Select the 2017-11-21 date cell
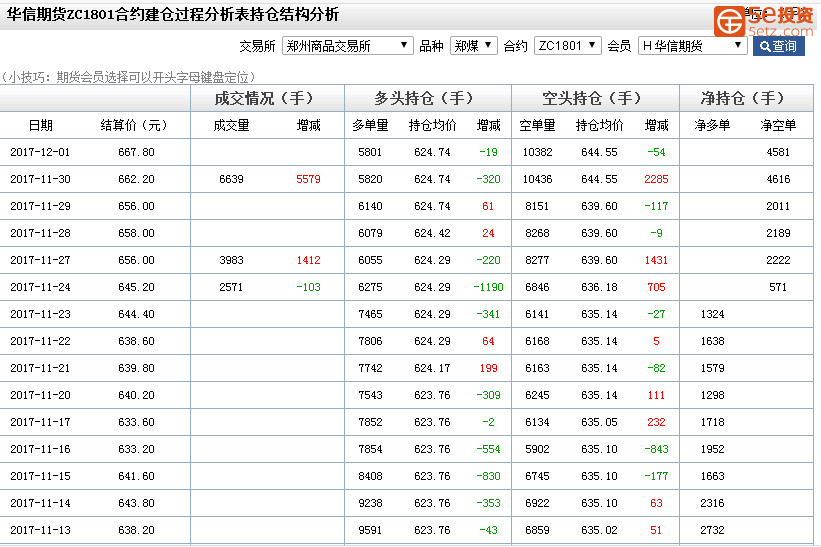This screenshot has height=547, width=821. pos(40,369)
